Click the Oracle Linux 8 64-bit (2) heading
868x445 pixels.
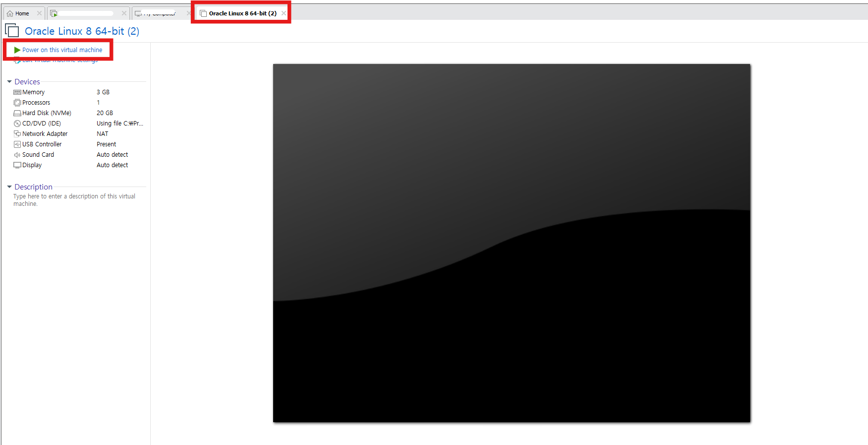[x=82, y=31]
